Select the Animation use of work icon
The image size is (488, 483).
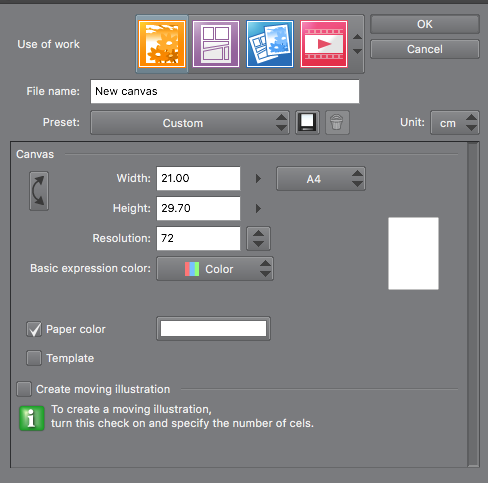[324, 44]
